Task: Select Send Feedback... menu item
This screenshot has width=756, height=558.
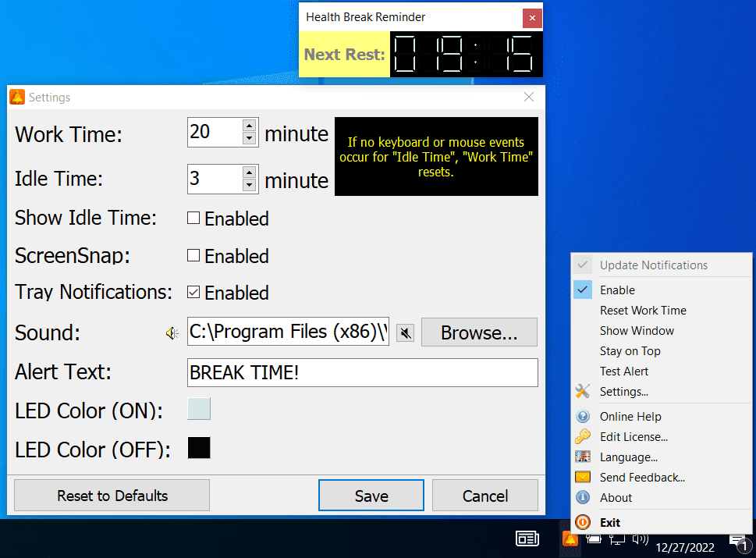Action: [642, 477]
